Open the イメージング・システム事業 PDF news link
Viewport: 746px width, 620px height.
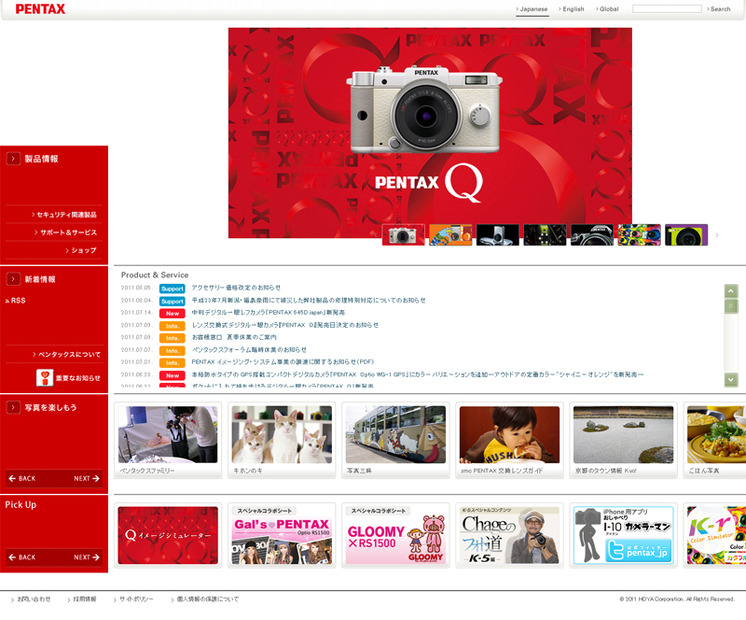point(283,362)
